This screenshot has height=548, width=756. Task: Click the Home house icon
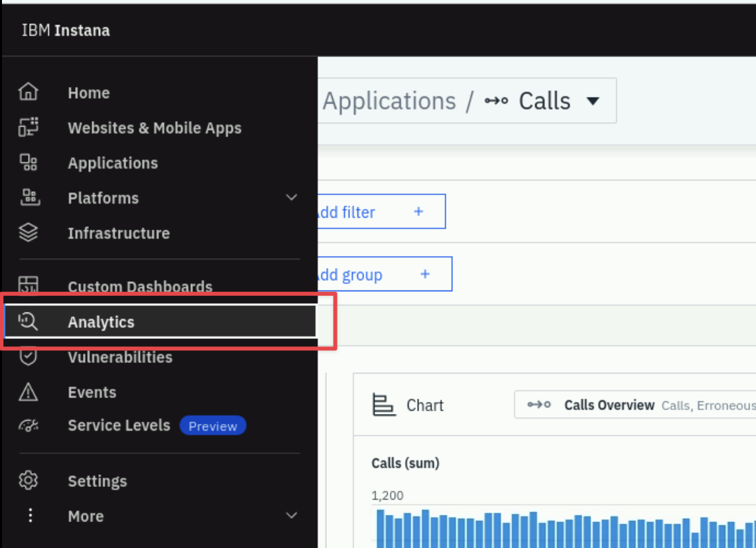pyautogui.click(x=28, y=92)
